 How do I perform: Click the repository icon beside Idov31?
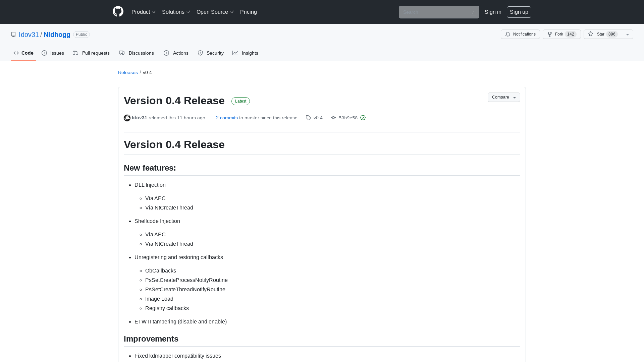13,35
